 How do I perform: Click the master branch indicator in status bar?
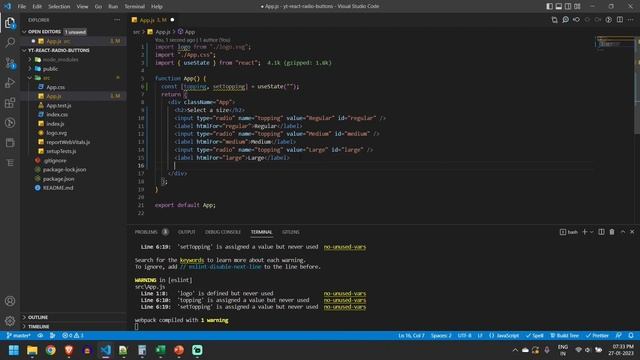click(19, 336)
